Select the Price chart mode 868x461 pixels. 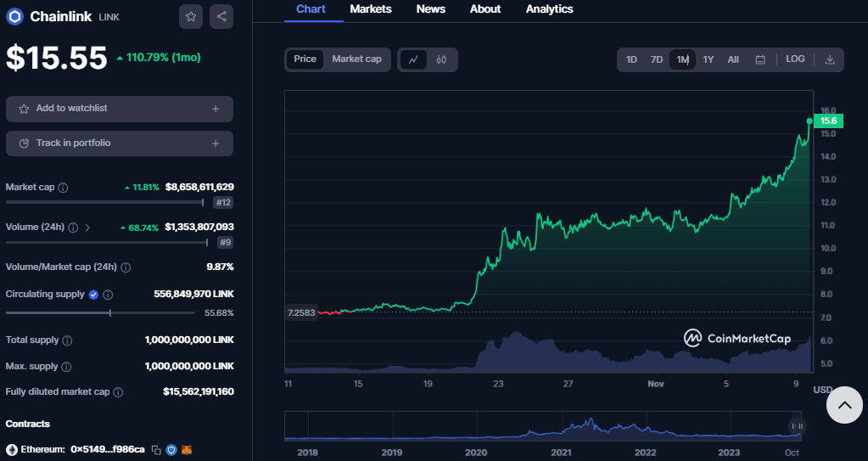305,59
